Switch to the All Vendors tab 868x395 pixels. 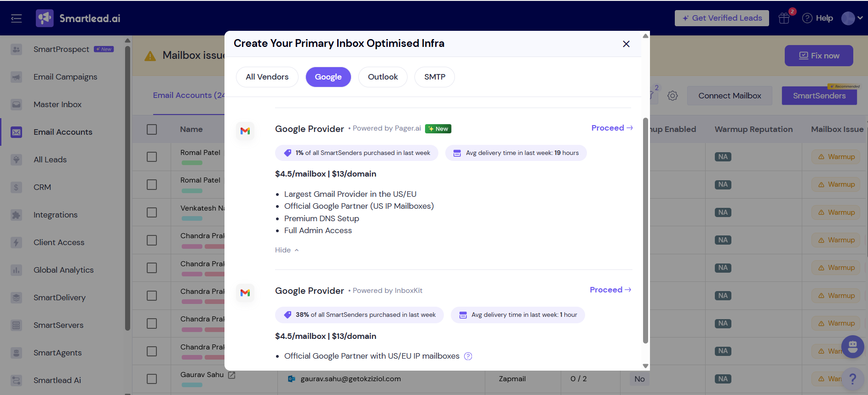[267, 77]
